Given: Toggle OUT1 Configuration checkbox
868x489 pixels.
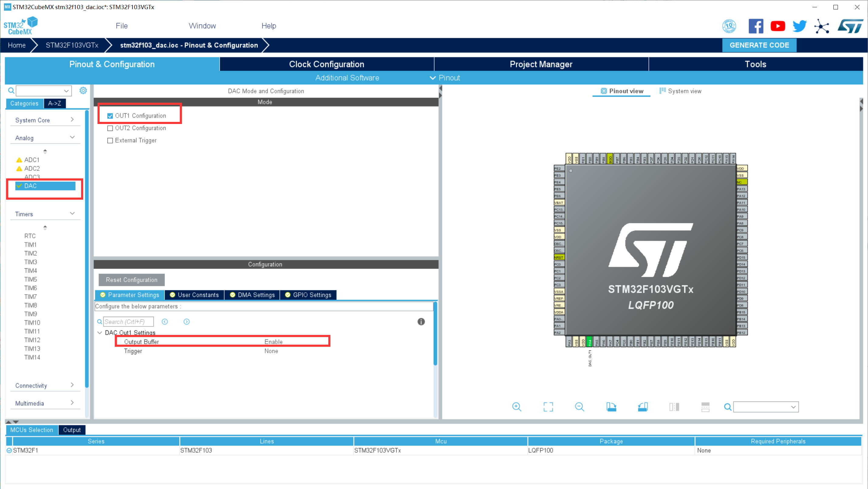Looking at the screenshot, I should [110, 116].
